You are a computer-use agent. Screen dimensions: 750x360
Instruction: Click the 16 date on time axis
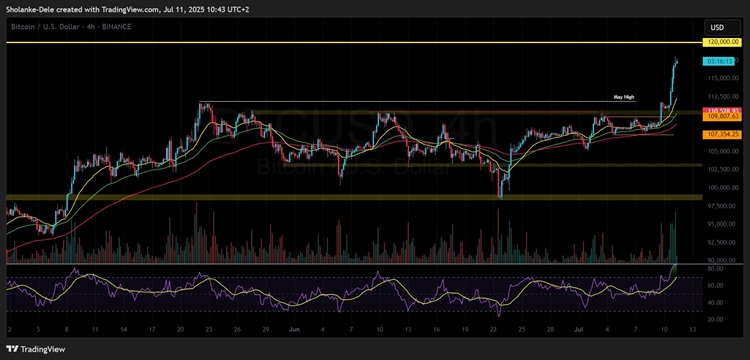coord(436,330)
